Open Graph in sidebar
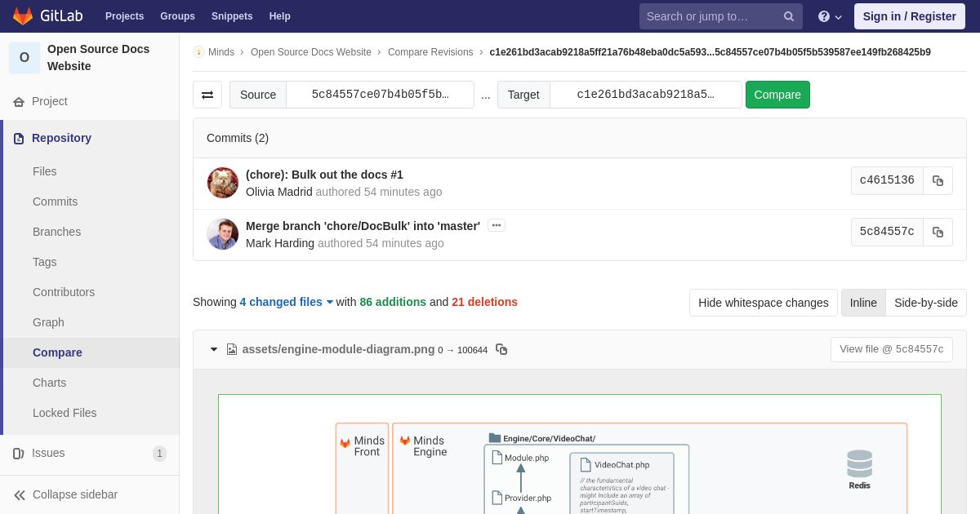 (48, 322)
